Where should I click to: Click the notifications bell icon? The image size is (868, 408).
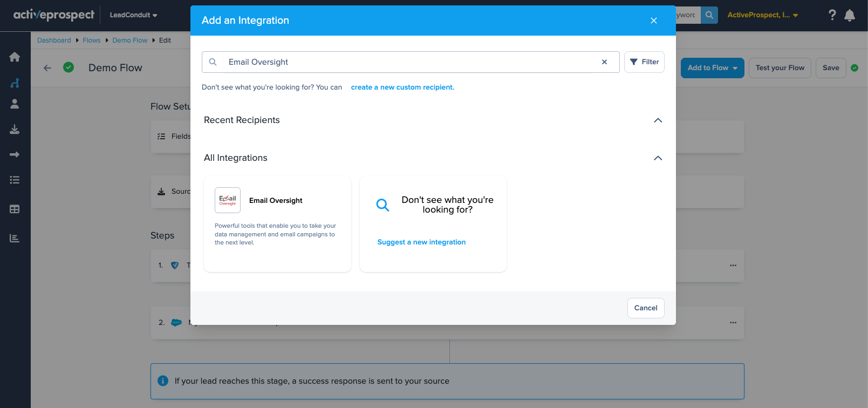(850, 15)
